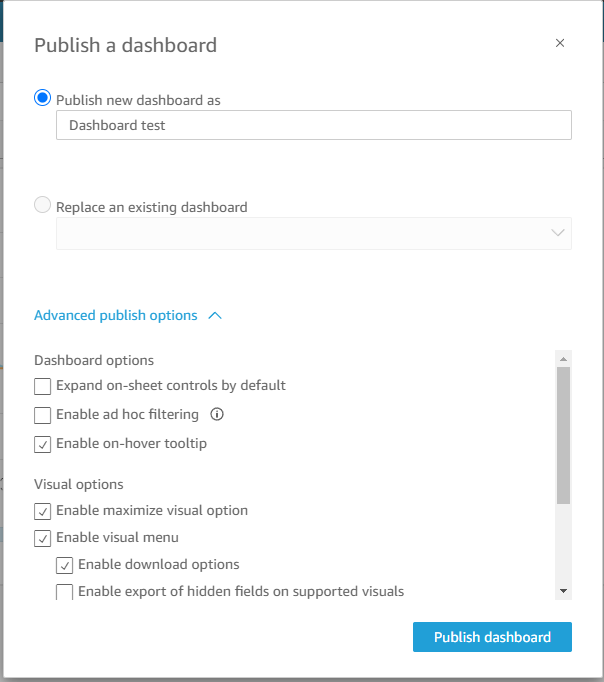Click the dropdown arrow for existing dashboards

click(x=558, y=233)
